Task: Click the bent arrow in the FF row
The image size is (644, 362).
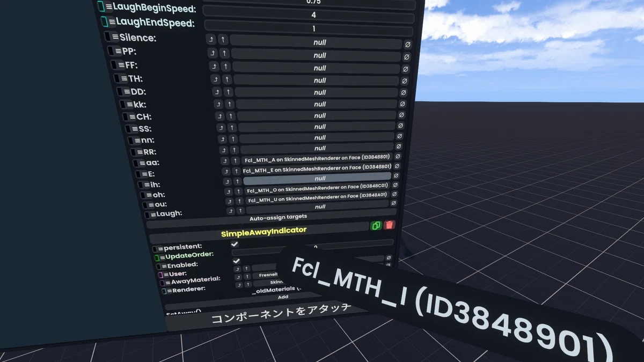Action: (214, 67)
